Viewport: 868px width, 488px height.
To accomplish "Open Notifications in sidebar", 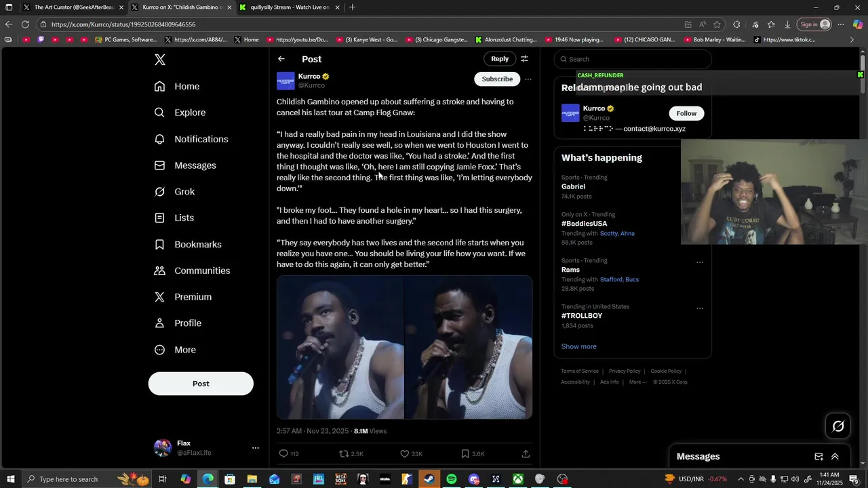I will 191,139.
